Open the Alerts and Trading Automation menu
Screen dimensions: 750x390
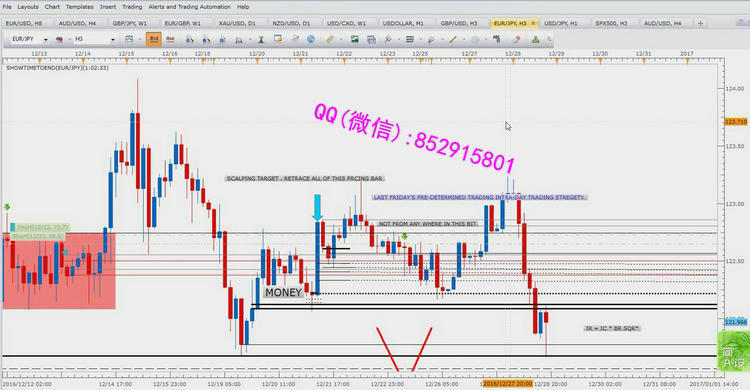[189, 7]
